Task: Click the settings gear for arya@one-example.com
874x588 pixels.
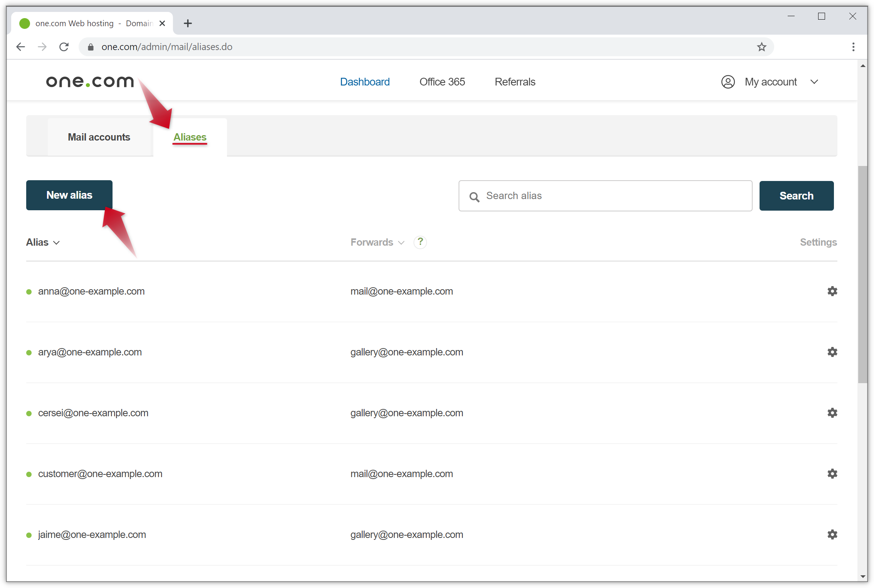Action: (x=832, y=352)
